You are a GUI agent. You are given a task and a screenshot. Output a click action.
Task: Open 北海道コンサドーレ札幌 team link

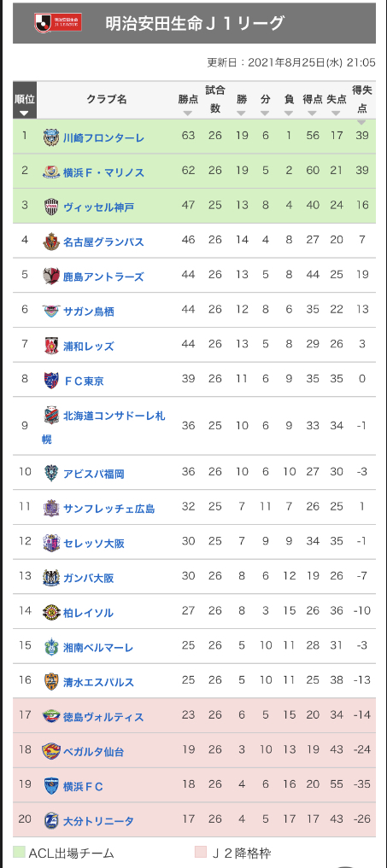(x=103, y=427)
